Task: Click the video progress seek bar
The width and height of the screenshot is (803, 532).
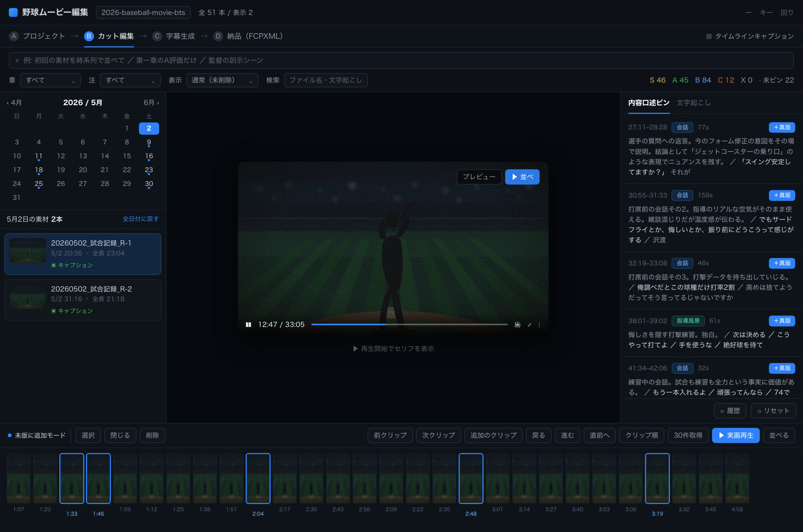Action: 409,325
